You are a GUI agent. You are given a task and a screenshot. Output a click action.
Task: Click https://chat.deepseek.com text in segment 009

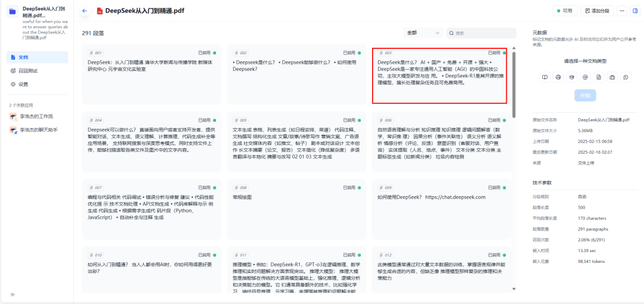click(455, 197)
